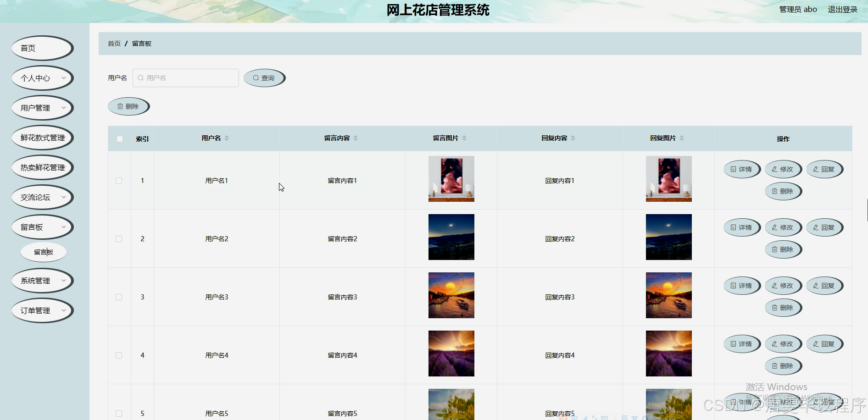This screenshot has height=420, width=868.
Task: Open 留言图片 lavender thumbnail for 用户名4
Action: (451, 354)
